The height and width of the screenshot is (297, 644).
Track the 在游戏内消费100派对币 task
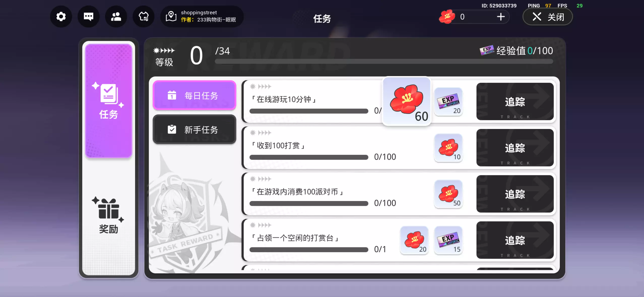pyautogui.click(x=515, y=194)
